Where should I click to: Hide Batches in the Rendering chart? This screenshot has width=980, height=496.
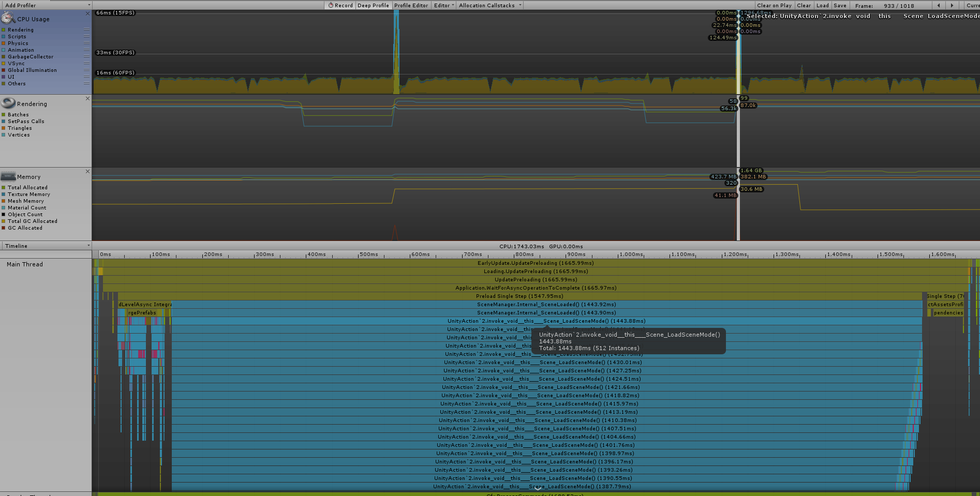coord(5,114)
